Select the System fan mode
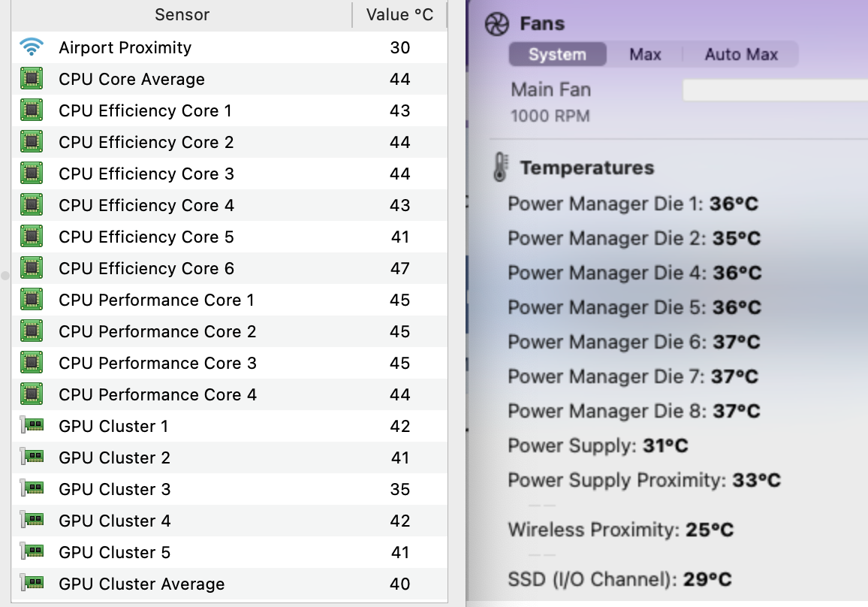 [x=556, y=54]
